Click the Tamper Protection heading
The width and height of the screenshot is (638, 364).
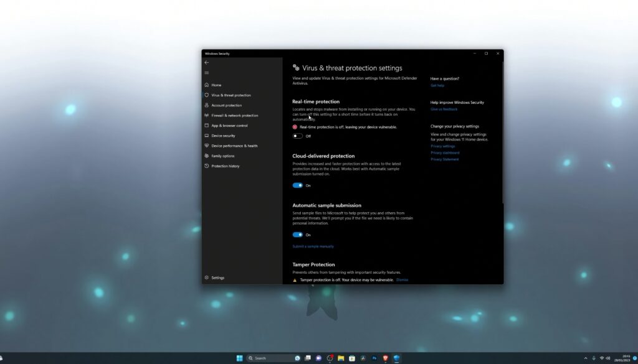[313, 264]
